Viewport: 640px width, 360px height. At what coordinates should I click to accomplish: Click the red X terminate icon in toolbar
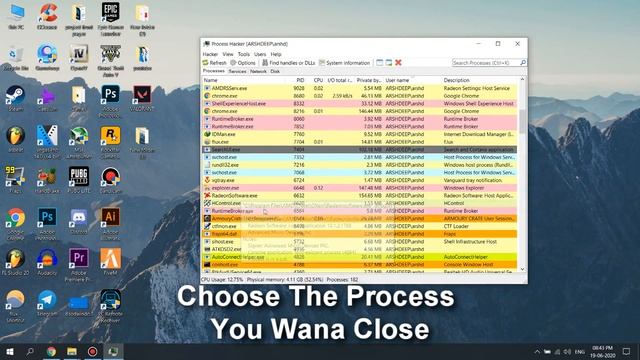click(398, 62)
